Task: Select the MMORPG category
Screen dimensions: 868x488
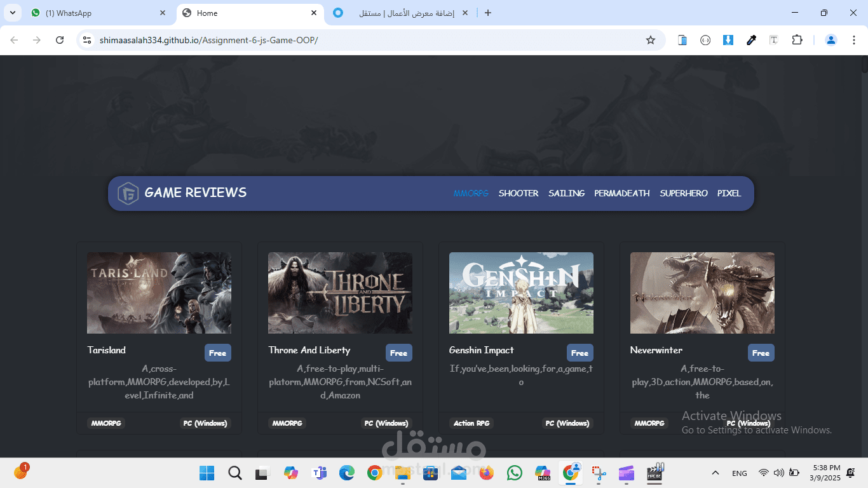Action: [471, 193]
